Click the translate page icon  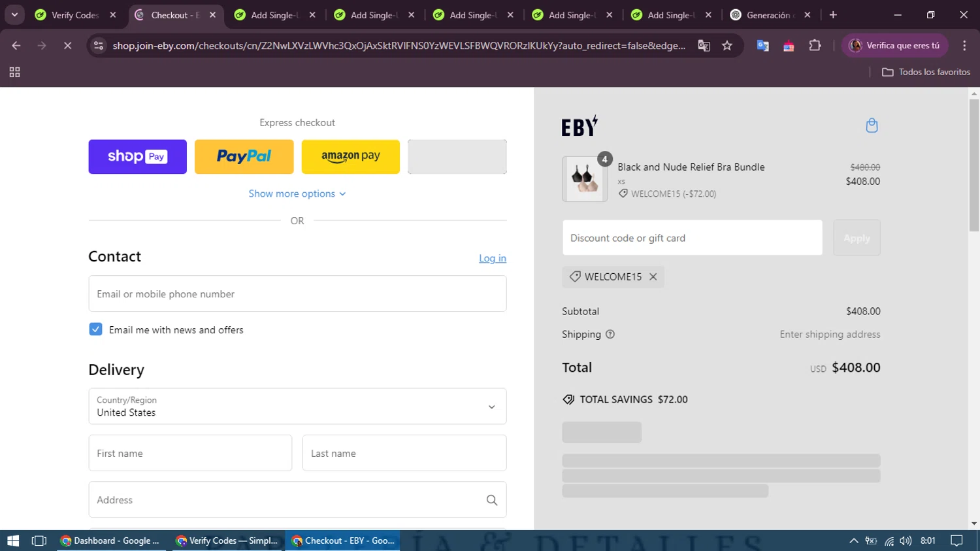[704, 45]
